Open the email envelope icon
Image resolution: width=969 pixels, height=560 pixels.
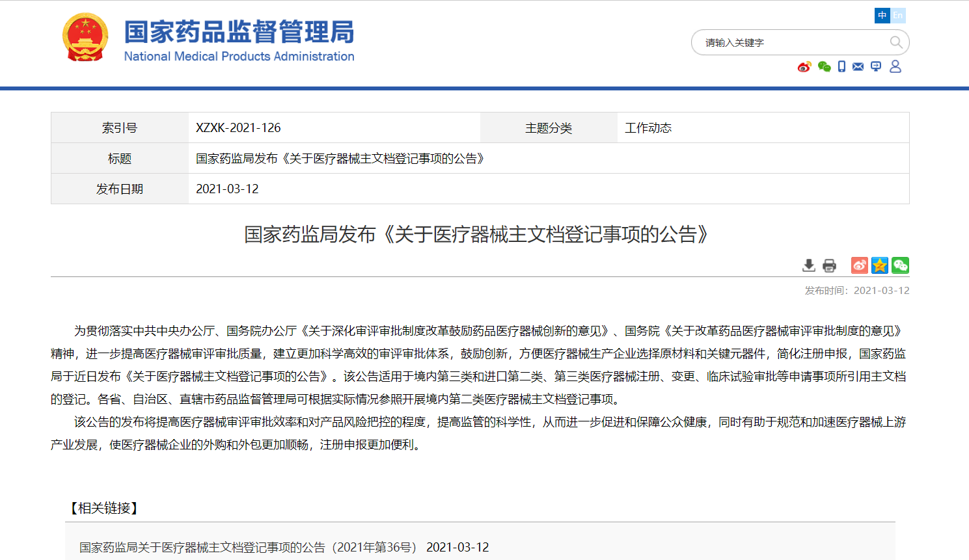858,66
